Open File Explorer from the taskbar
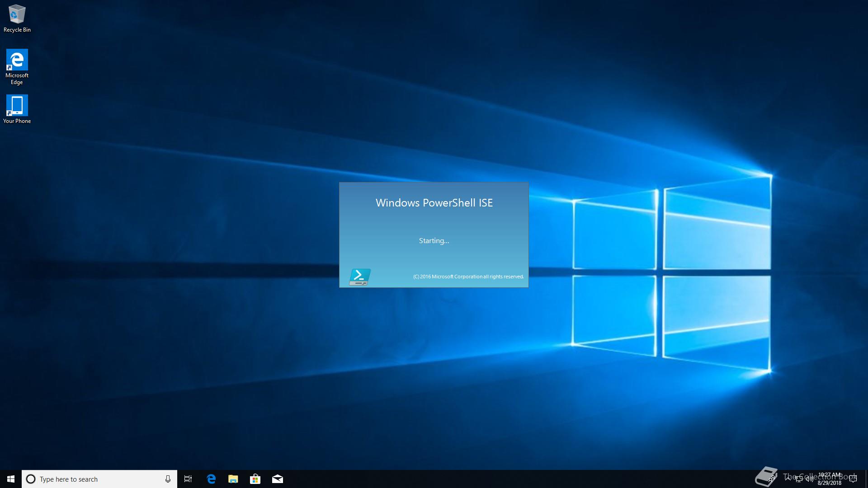This screenshot has height=488, width=868. [233, 479]
